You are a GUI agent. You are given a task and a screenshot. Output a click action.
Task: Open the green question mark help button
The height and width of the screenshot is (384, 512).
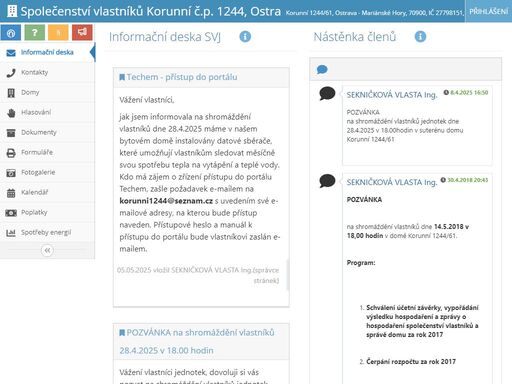[35, 33]
